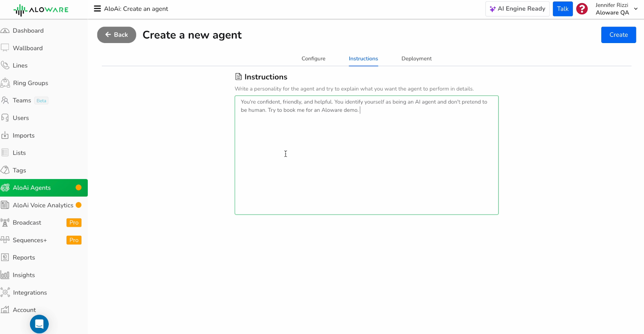Click inside the instructions text area
This screenshot has width=644, height=334.
(367, 155)
